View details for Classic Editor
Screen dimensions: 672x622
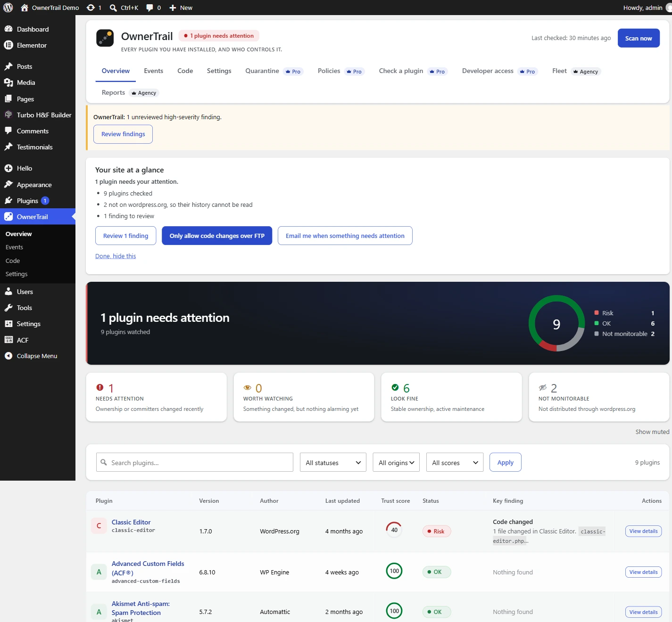coord(643,531)
